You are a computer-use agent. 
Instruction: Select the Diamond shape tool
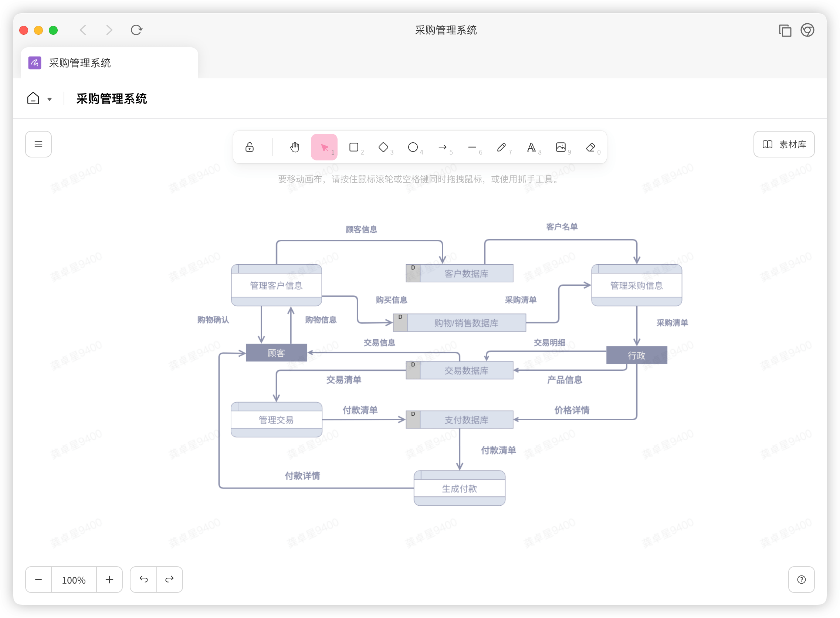(383, 147)
